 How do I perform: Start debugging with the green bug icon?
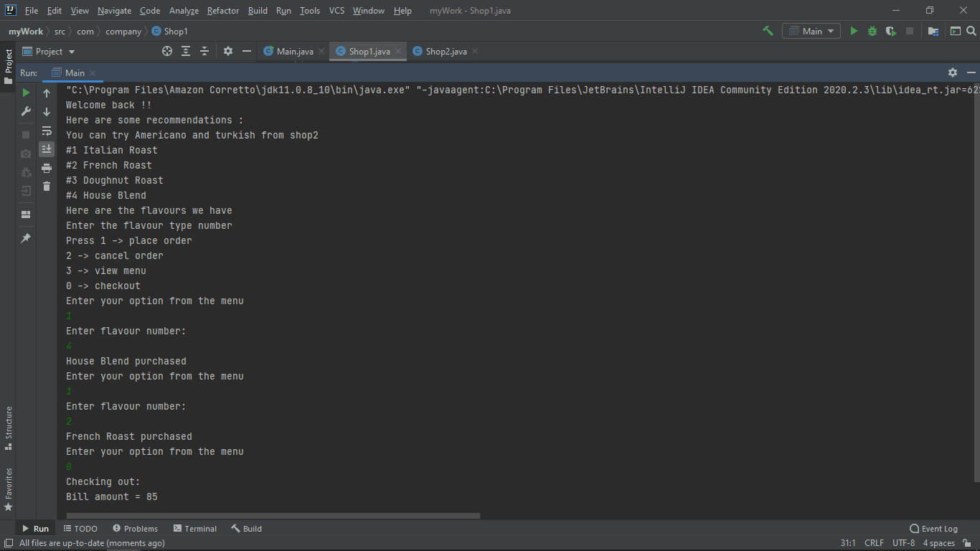872,31
